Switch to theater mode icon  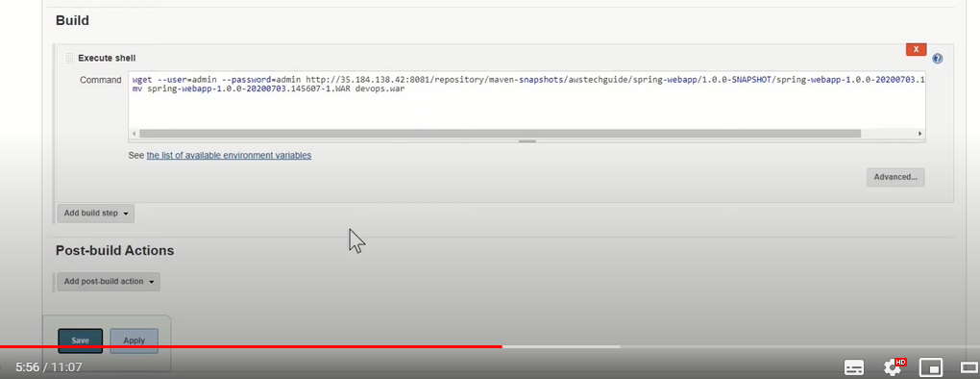969,367
